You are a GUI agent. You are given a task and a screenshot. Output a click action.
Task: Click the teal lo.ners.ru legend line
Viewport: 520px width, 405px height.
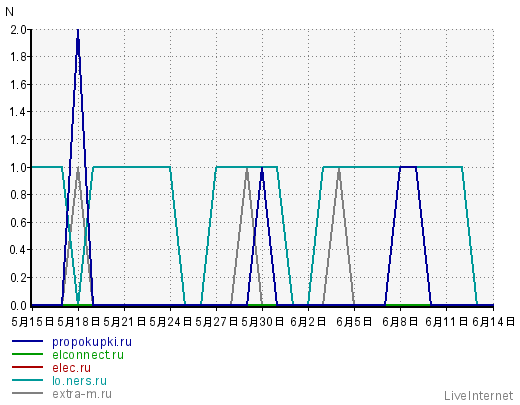(27, 380)
